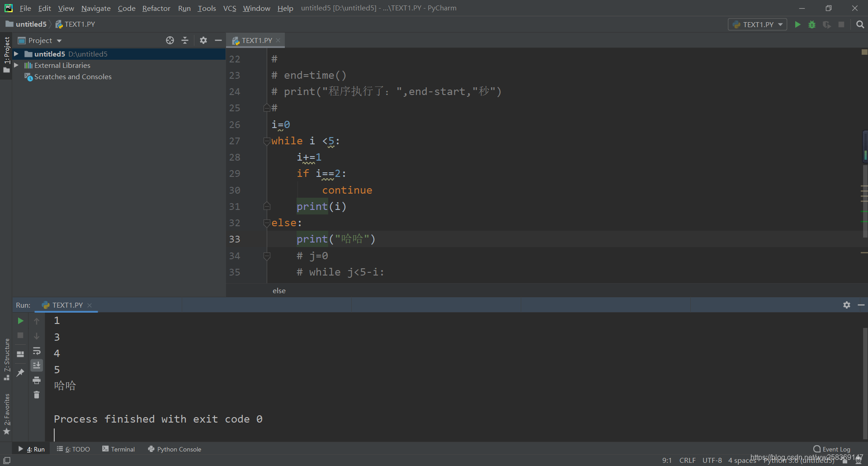Open the 6: TODO tool window
This screenshot has width=868, height=466.
pos(73,449)
